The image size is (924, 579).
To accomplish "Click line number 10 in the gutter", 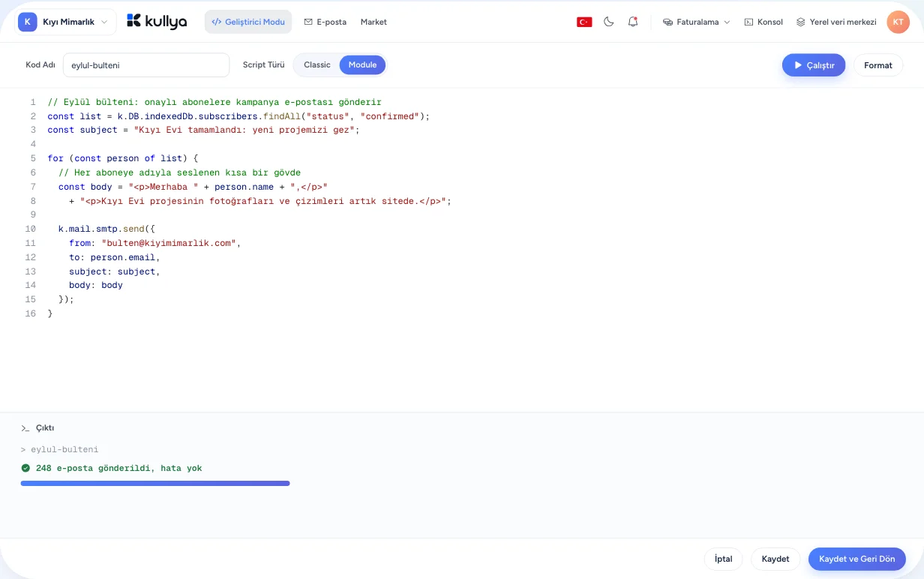I will [x=31, y=229].
